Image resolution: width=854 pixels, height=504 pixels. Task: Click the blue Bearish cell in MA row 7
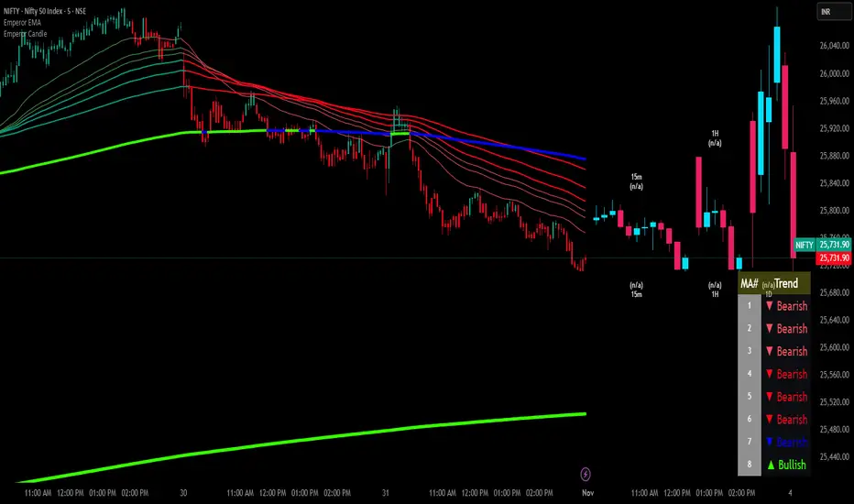[x=786, y=442]
